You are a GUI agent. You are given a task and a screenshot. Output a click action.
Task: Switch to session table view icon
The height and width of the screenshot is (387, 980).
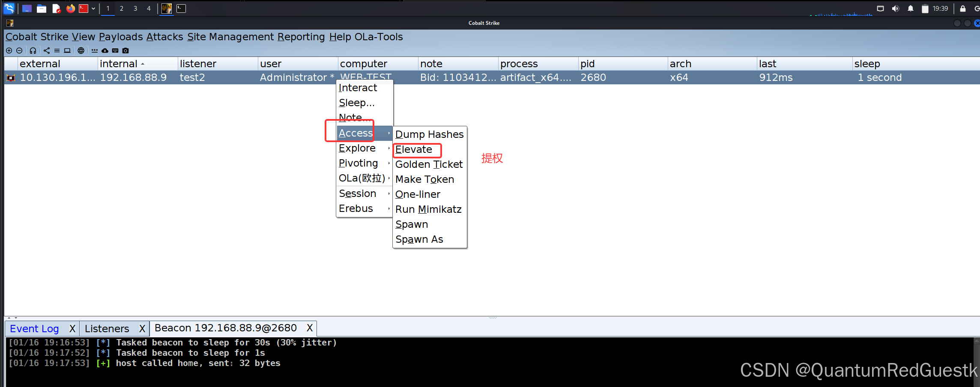tap(57, 51)
